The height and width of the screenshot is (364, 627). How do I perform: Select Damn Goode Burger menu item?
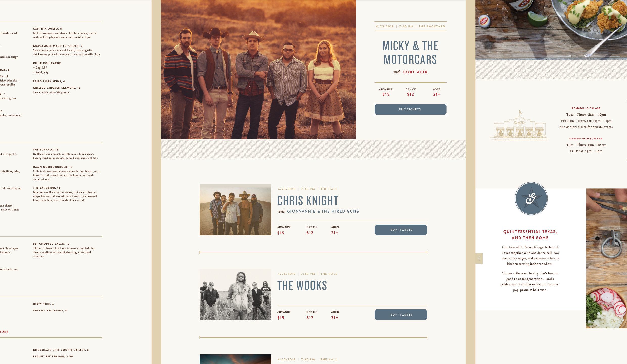click(x=53, y=167)
